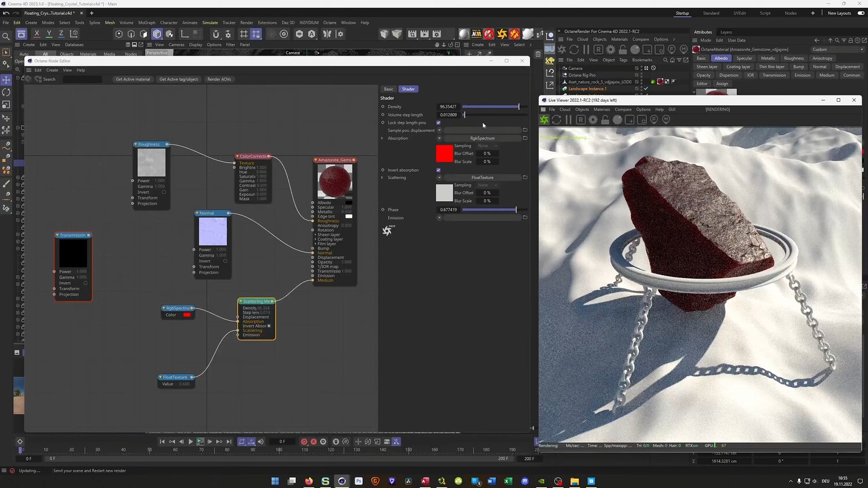Viewport: 868px width, 488px height.
Task: Click the lock resolution icon in Live Viewer
Action: [605, 120]
